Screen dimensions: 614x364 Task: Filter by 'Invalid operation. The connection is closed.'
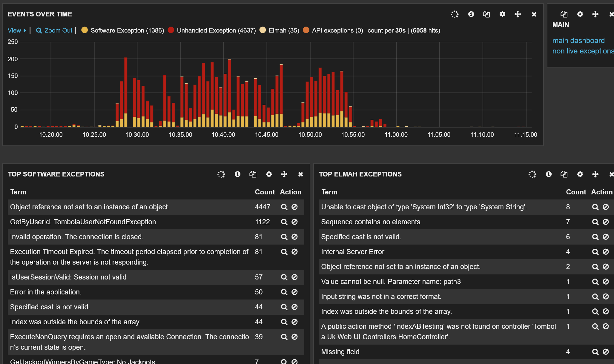click(284, 237)
